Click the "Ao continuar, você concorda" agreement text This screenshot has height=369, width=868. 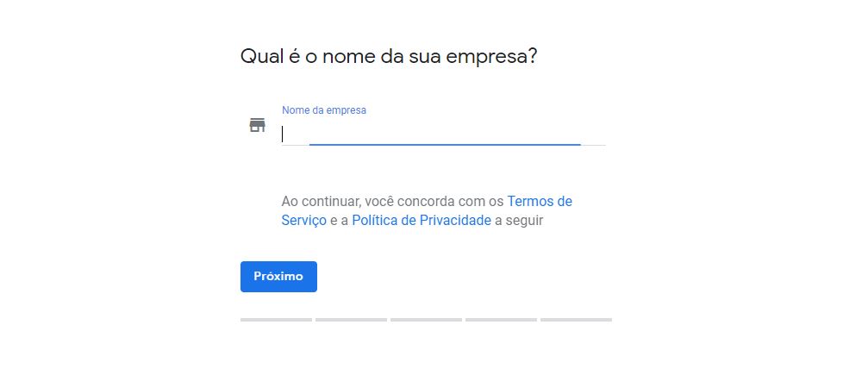pyautogui.click(x=392, y=202)
